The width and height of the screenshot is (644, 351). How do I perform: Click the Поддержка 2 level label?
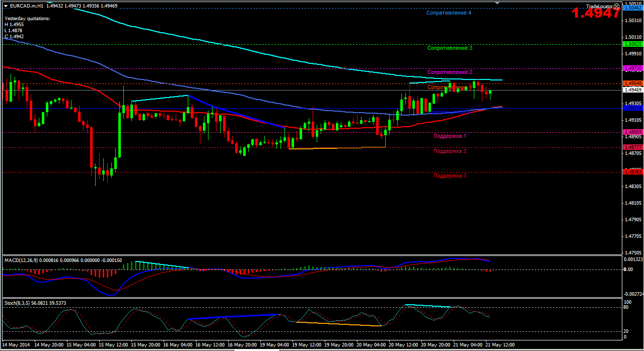click(450, 151)
